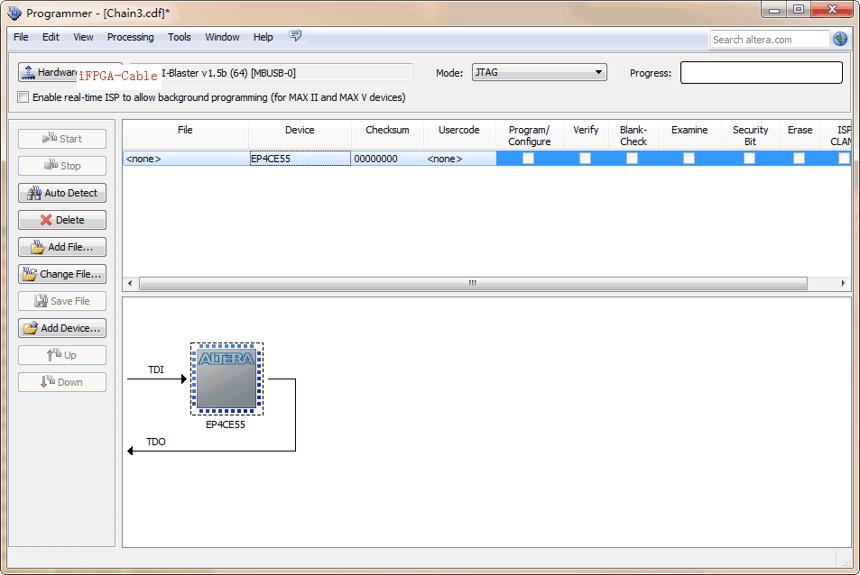The width and height of the screenshot is (860, 575).
Task: Enable real-time ISP checkbox
Action: point(23,97)
